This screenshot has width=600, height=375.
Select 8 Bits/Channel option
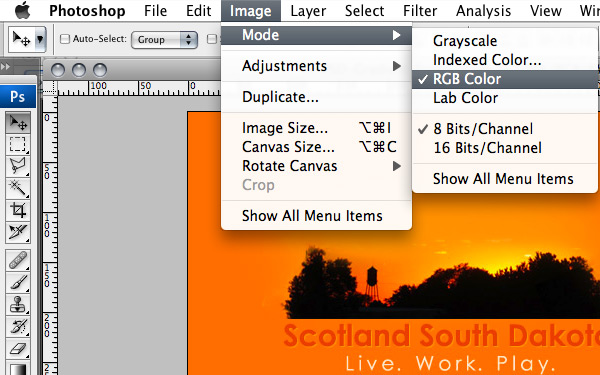505,129
